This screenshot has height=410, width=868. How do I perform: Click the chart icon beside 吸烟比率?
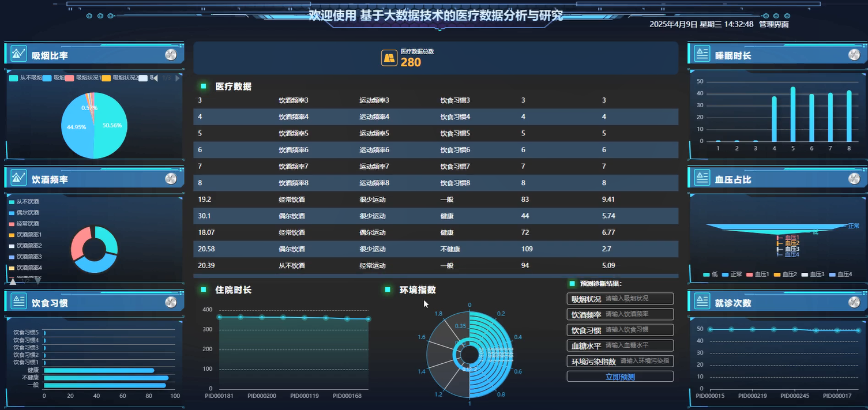click(x=18, y=54)
